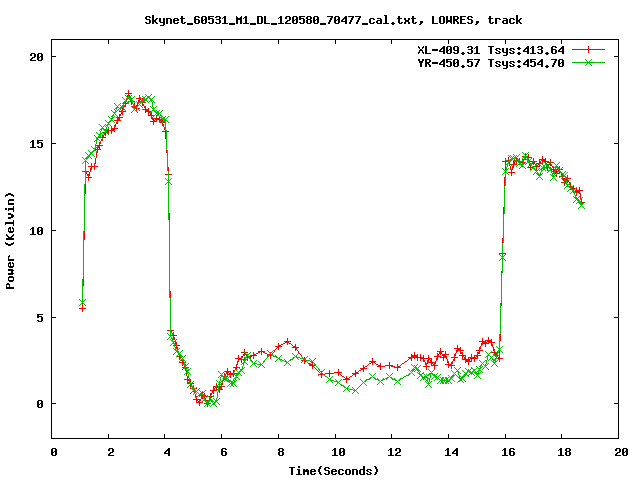This screenshot has width=640, height=480.
Task: Click the plot title Skynet_60531_M1_DL_120580_70477_cal.txt
Action: click(281, 20)
